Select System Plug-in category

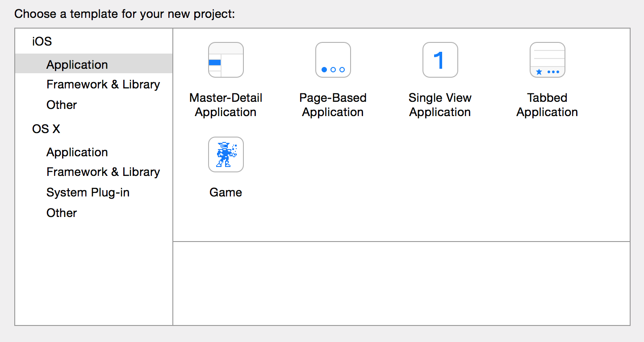(88, 192)
